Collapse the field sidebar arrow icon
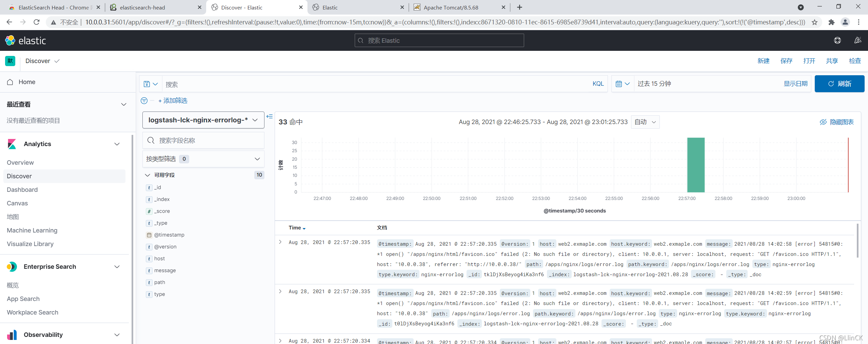Viewport: 868px width, 344px height. (x=270, y=116)
